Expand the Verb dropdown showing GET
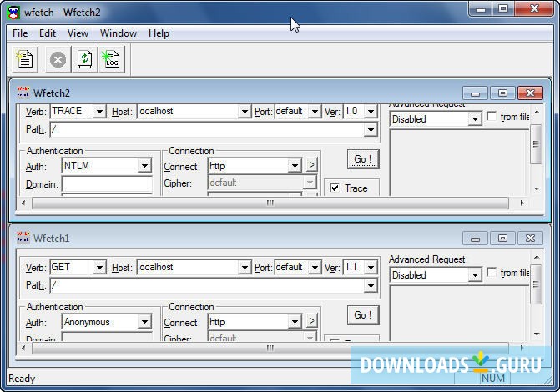The image size is (560, 392). (x=99, y=268)
